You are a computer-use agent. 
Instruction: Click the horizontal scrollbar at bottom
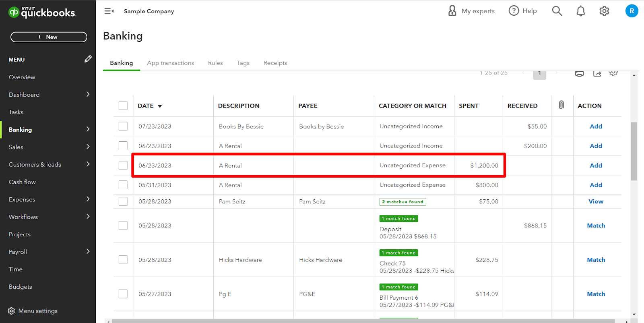(x=363, y=321)
